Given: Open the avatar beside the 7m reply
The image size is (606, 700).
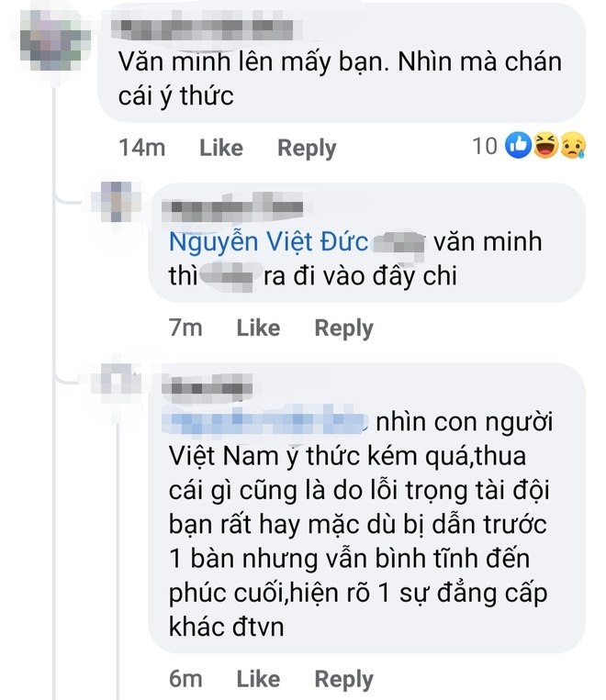Looking at the screenshot, I should point(117,201).
